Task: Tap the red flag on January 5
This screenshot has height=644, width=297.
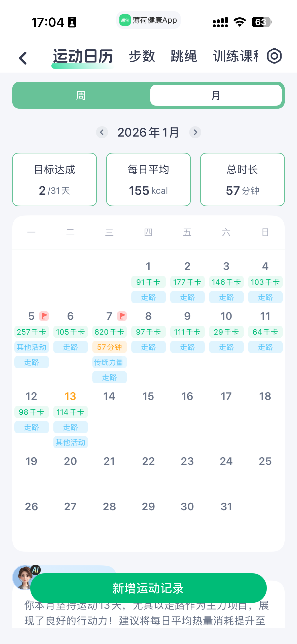Action: tap(44, 316)
